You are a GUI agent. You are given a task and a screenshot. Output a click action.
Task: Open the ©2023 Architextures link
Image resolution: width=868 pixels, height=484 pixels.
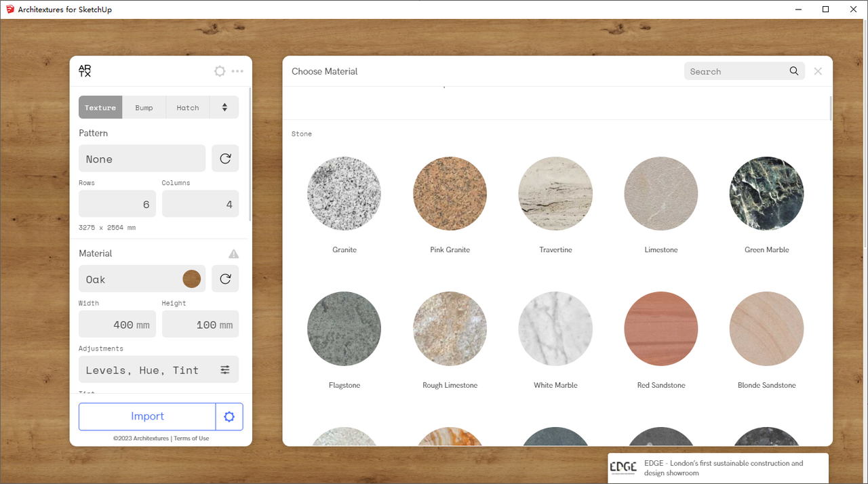pos(141,439)
